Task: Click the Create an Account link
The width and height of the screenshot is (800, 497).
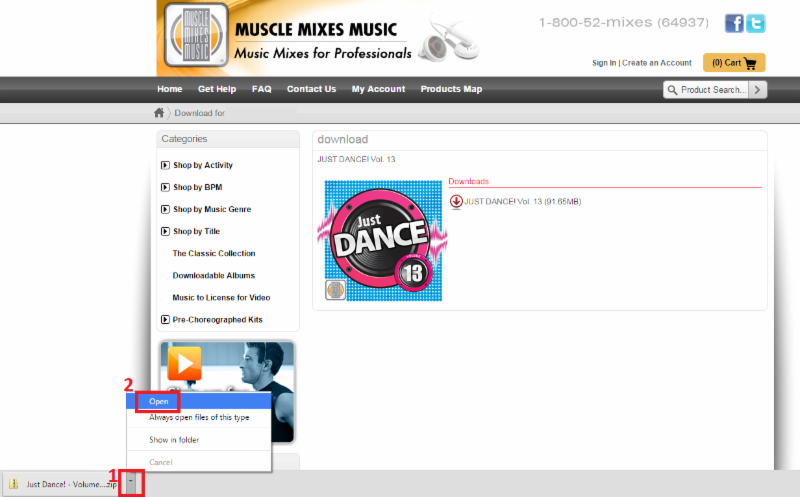Action: (657, 63)
